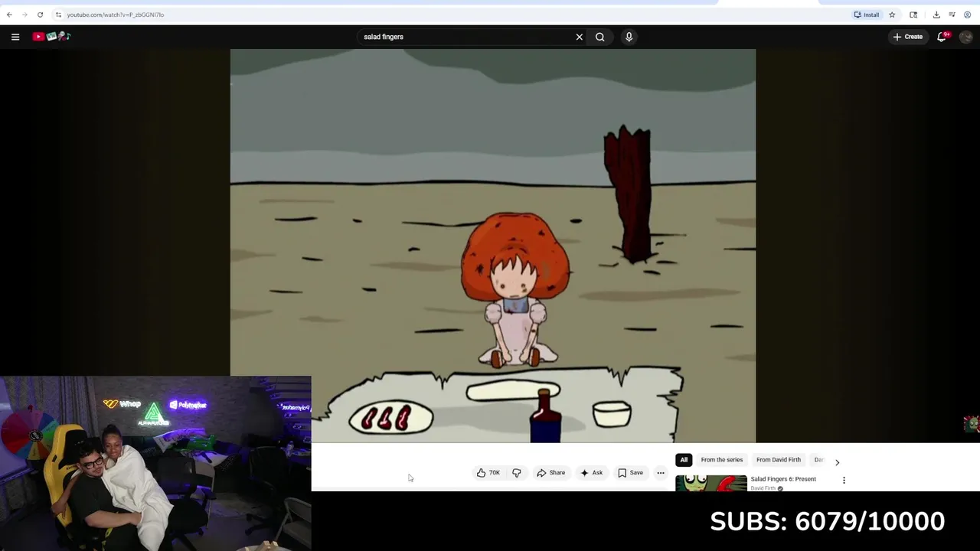Open YouTube notifications bell
The height and width of the screenshot is (551, 980).
[942, 37]
